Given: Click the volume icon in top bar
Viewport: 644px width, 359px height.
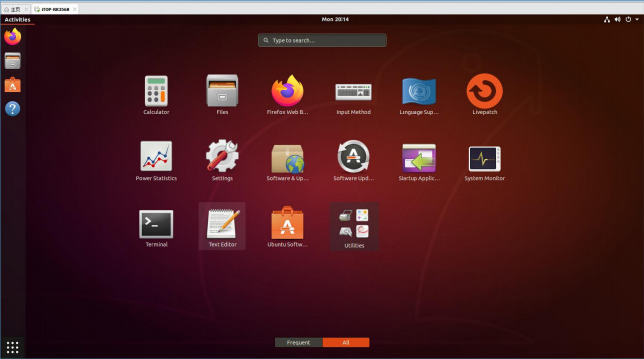Looking at the screenshot, I should 618,19.
